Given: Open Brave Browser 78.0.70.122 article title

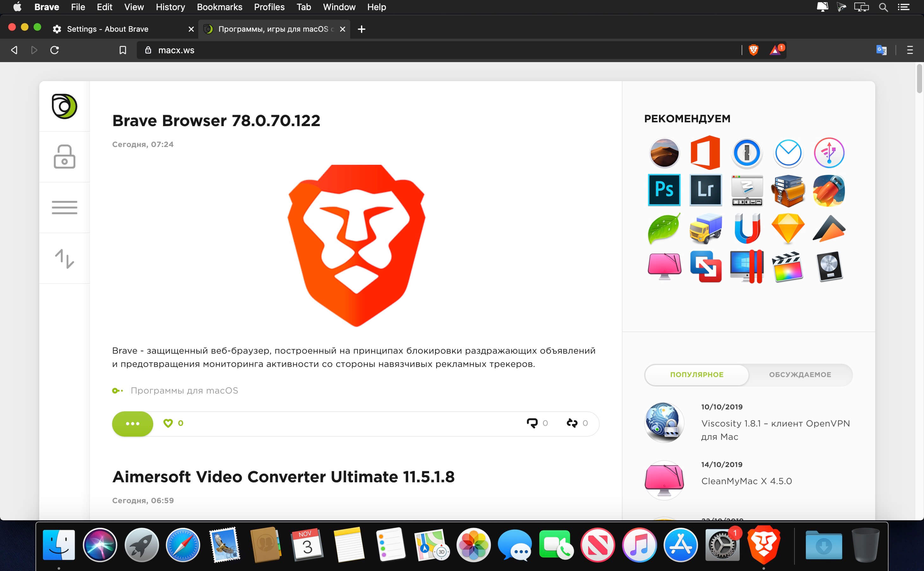Looking at the screenshot, I should [216, 121].
